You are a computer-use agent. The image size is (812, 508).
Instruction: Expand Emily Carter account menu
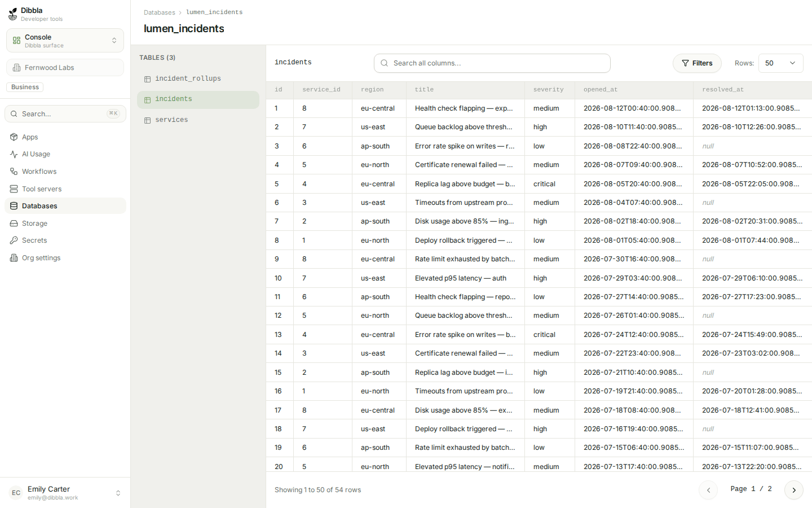[65, 493]
